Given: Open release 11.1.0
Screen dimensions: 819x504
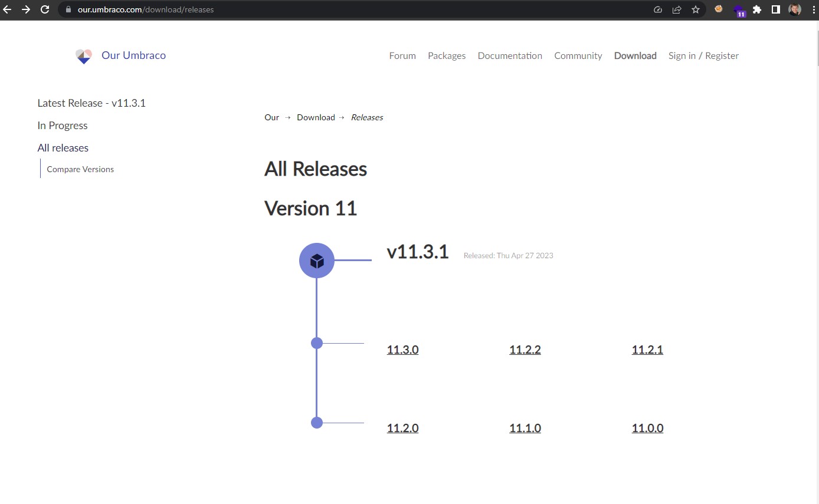Looking at the screenshot, I should click(525, 428).
